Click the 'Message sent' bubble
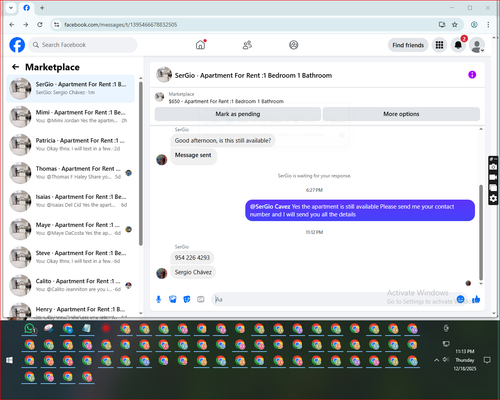500x400 pixels. pyautogui.click(x=193, y=155)
